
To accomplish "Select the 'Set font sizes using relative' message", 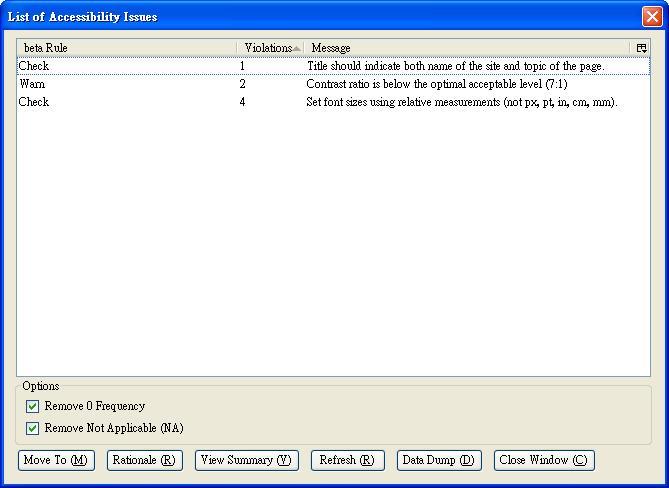I will click(462, 102).
